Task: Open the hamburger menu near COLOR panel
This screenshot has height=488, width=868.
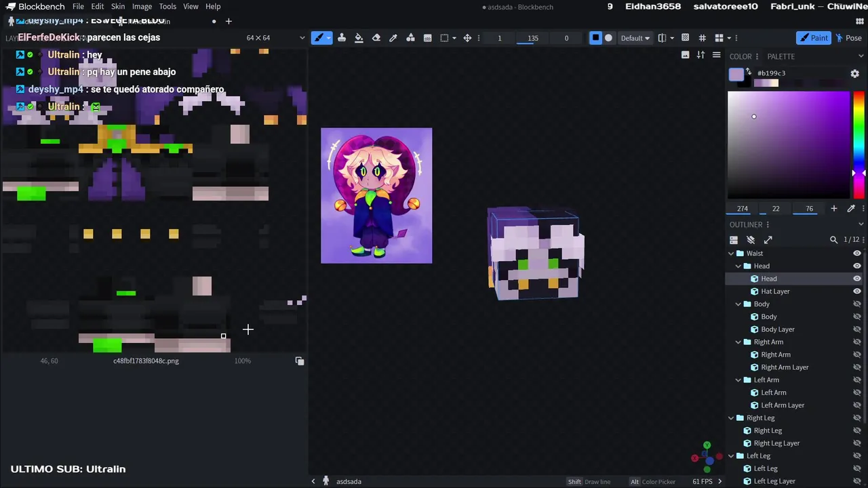Action: click(716, 55)
